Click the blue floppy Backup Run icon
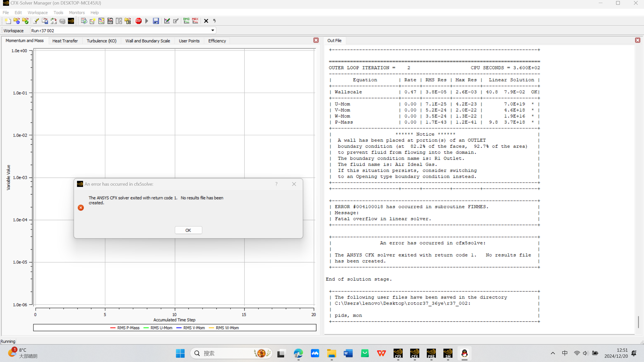The width and height of the screenshot is (644, 362). tap(156, 21)
